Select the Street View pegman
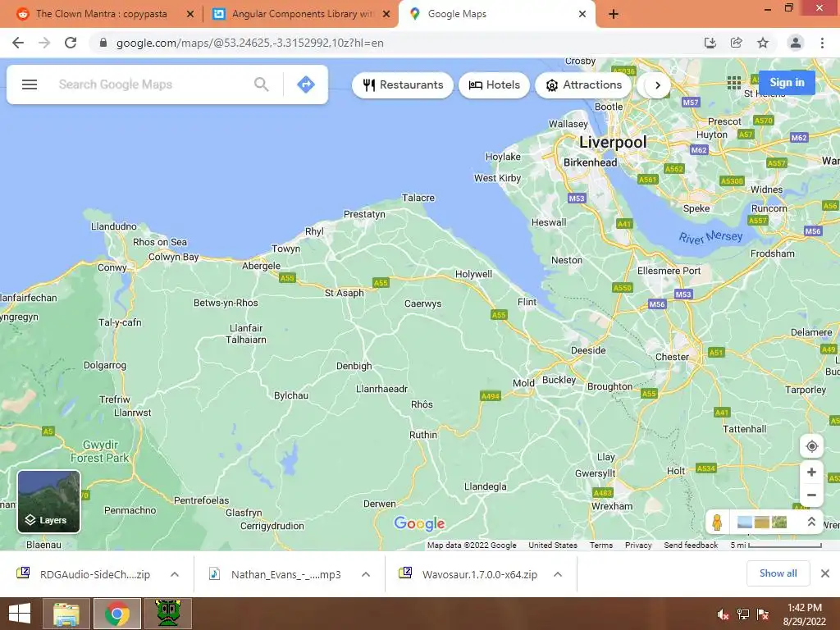The width and height of the screenshot is (840, 630). (717, 521)
